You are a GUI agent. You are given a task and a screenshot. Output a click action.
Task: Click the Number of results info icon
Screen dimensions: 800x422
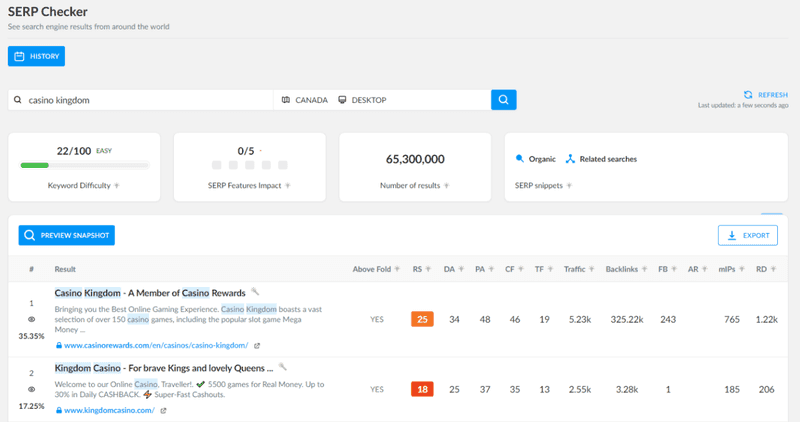(x=446, y=186)
